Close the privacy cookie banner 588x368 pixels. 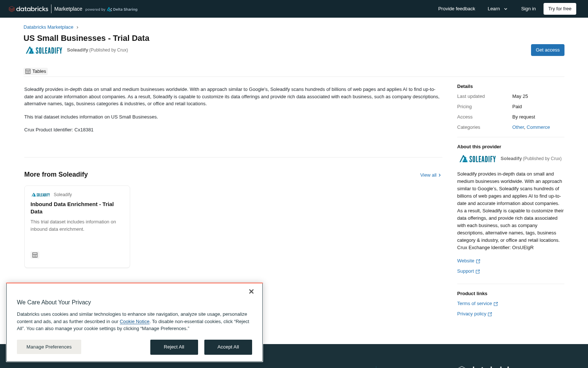251,291
